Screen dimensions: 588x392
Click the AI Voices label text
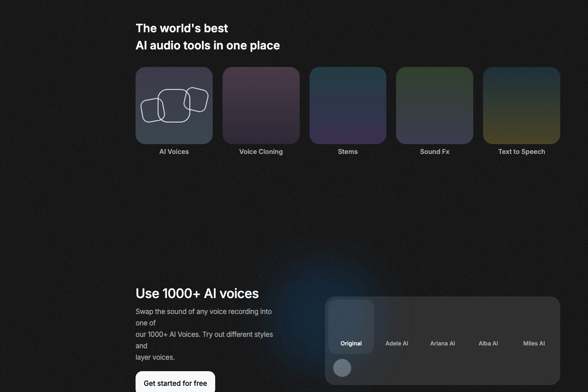pyautogui.click(x=174, y=151)
